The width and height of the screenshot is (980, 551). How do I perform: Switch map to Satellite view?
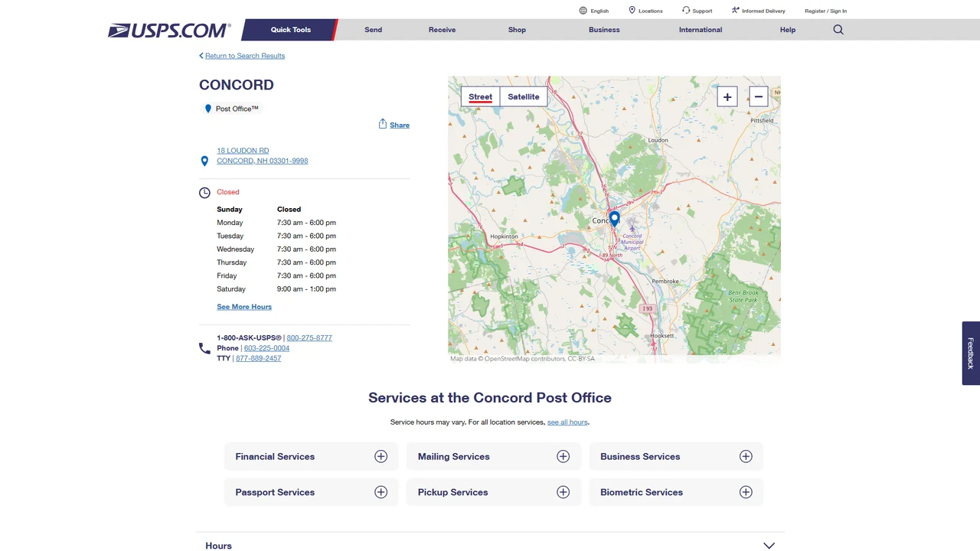(524, 96)
